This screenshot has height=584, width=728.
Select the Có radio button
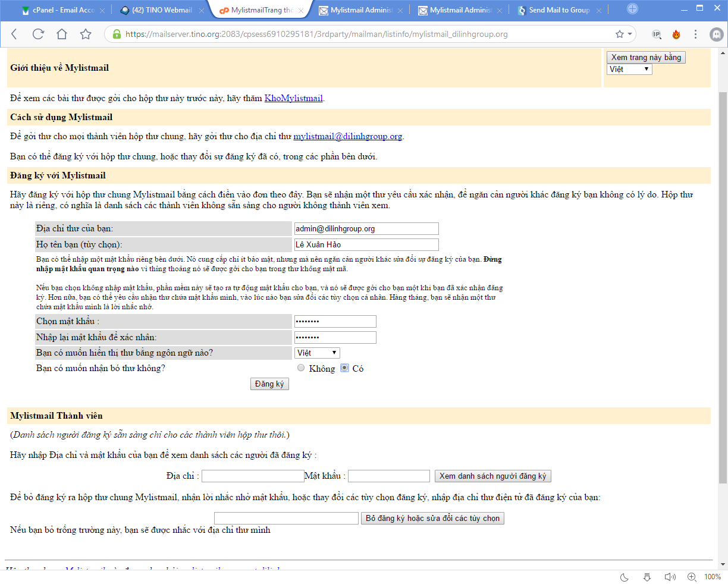coord(344,368)
